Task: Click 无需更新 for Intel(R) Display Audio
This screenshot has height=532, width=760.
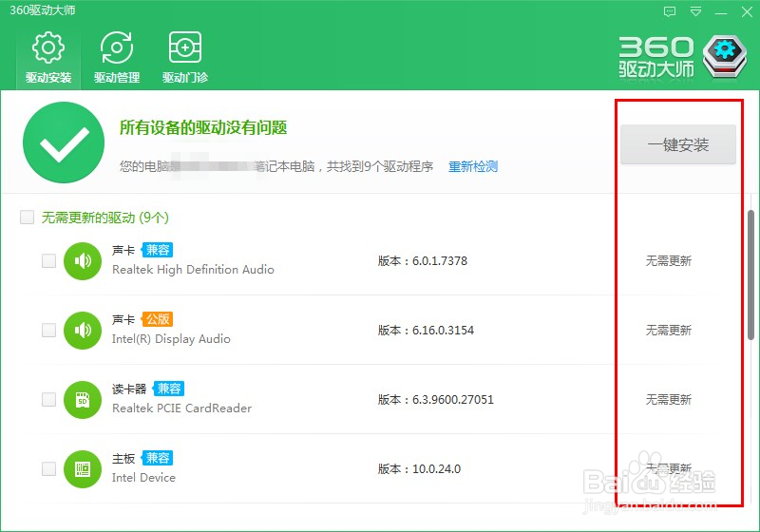Action: coord(669,330)
